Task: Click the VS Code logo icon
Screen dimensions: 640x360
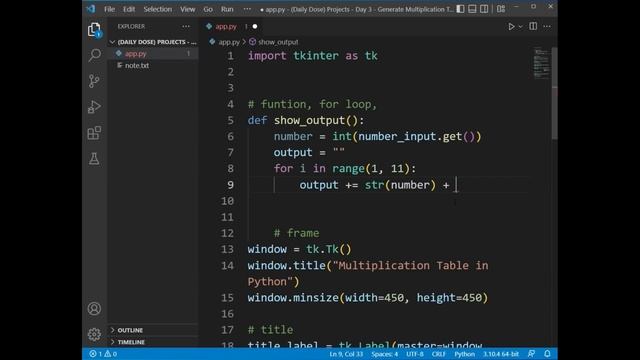Action: pyautogui.click(x=91, y=9)
